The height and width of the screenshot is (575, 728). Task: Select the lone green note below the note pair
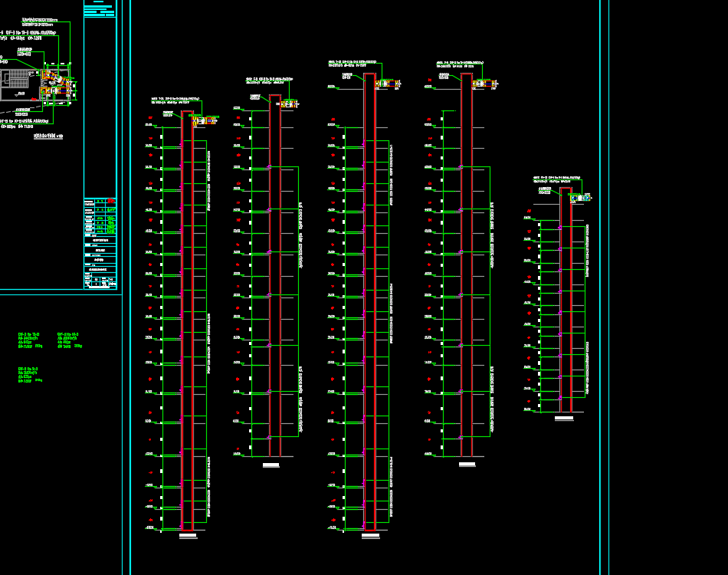[30, 375]
